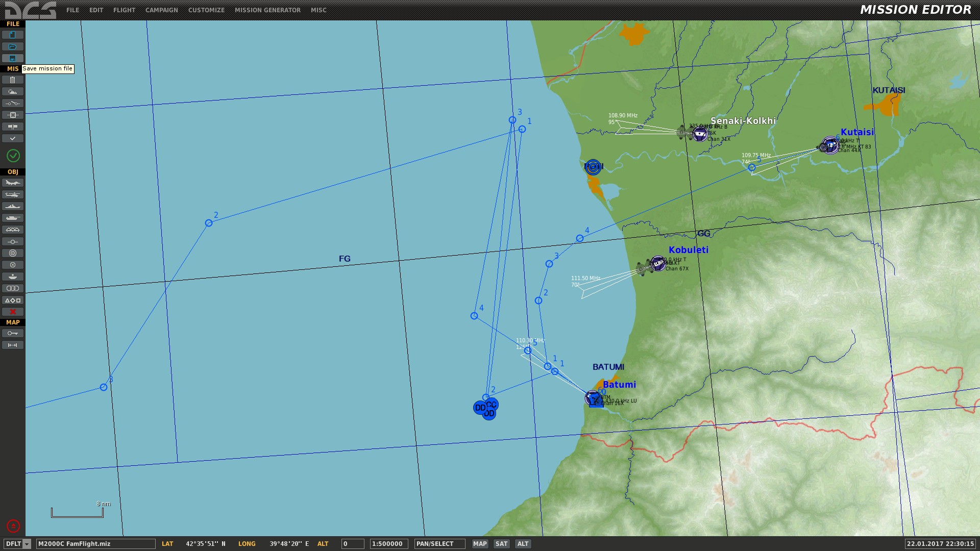980x551 pixels.
Task: Open the CUSTOMIZE menu
Action: point(206,10)
